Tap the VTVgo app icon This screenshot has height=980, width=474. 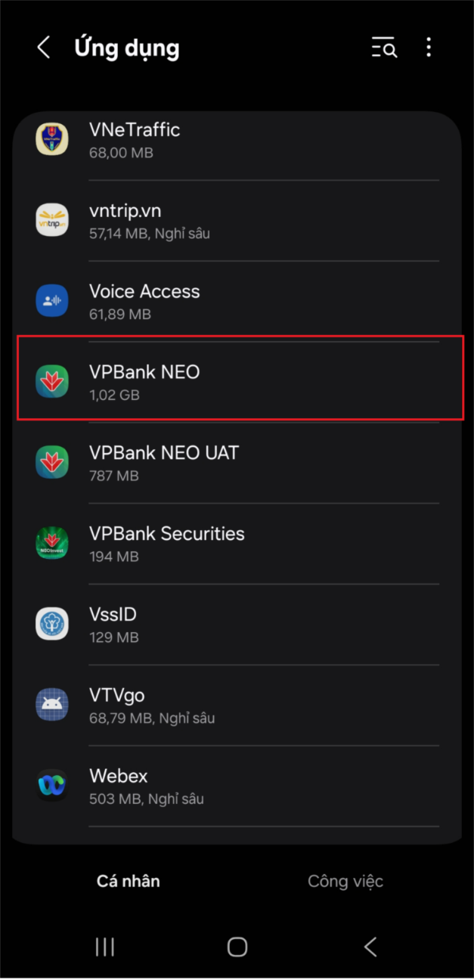(x=52, y=706)
